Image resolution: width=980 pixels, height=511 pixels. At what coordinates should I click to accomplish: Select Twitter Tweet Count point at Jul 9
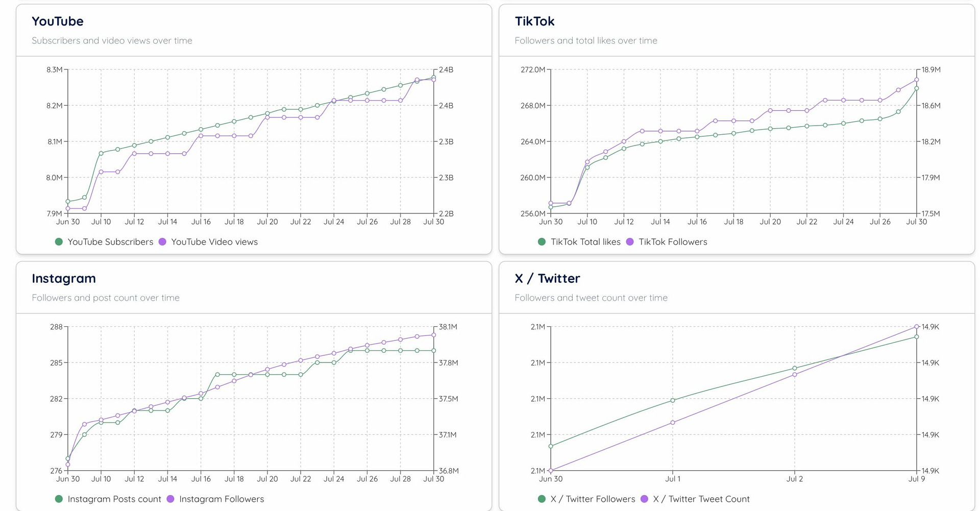[917, 327]
